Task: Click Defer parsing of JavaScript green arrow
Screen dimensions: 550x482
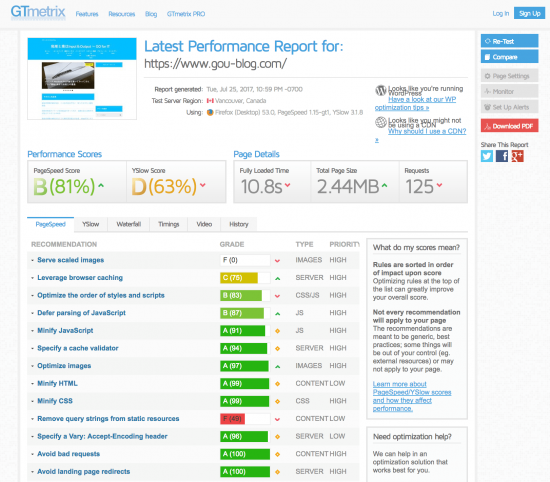Action: coord(277,314)
